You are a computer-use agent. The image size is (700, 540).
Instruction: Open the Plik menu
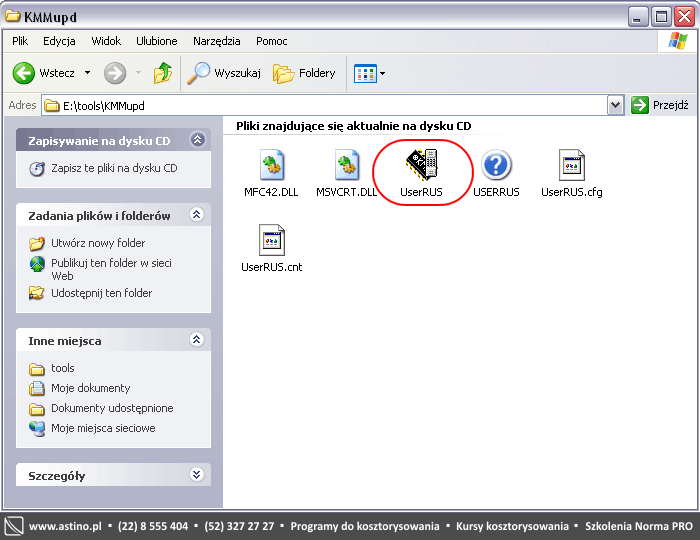pos(20,41)
